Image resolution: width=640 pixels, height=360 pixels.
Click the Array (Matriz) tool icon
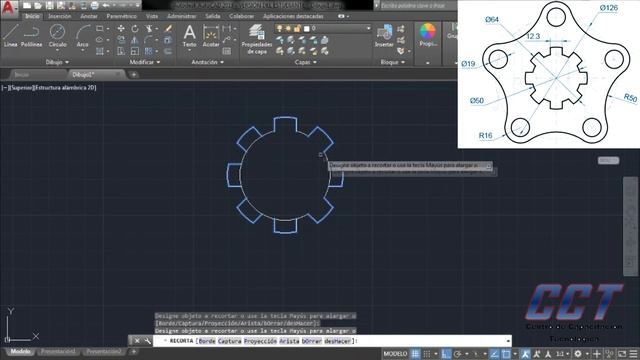click(149, 51)
